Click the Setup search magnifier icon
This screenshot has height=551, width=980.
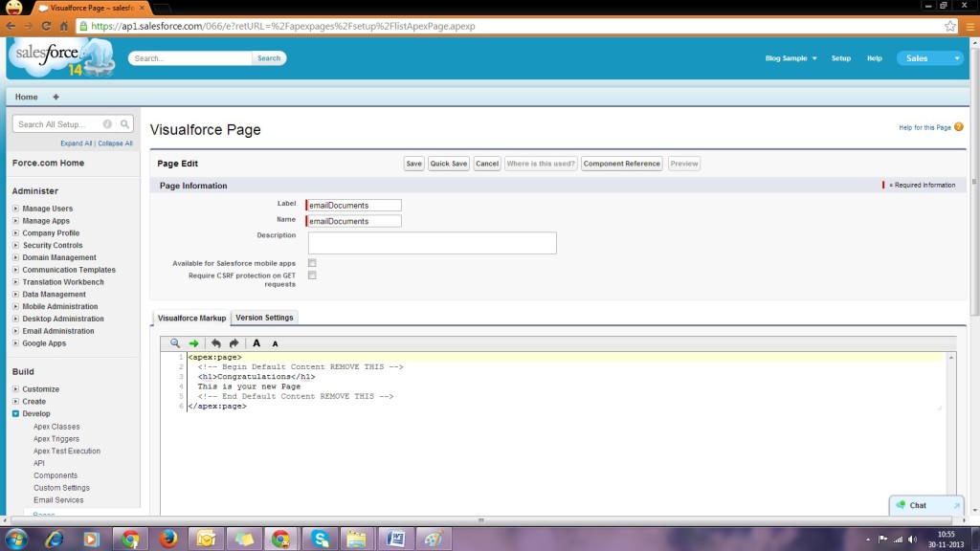tap(125, 124)
